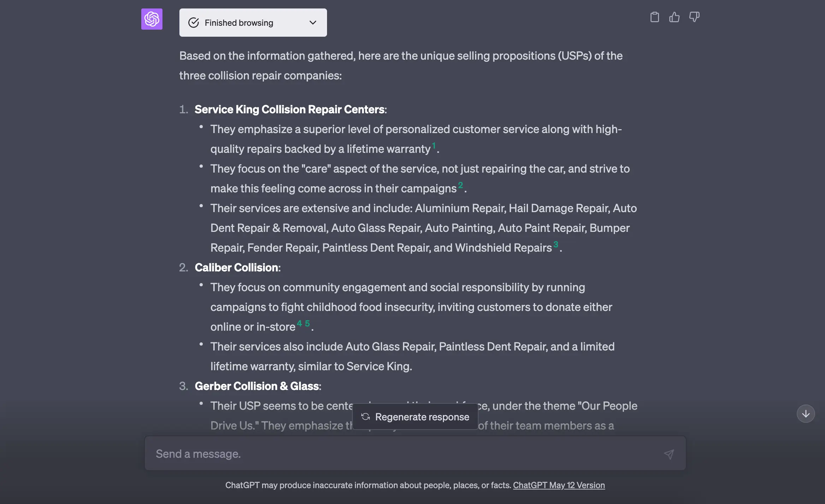
Task: Open the ChatGPT May 12 Version link
Action: pyautogui.click(x=559, y=485)
